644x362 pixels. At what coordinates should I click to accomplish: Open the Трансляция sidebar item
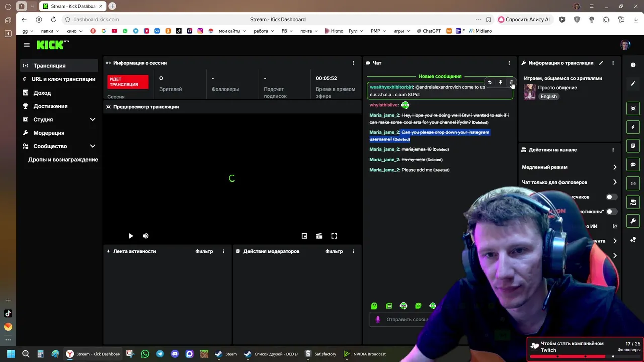click(59, 66)
